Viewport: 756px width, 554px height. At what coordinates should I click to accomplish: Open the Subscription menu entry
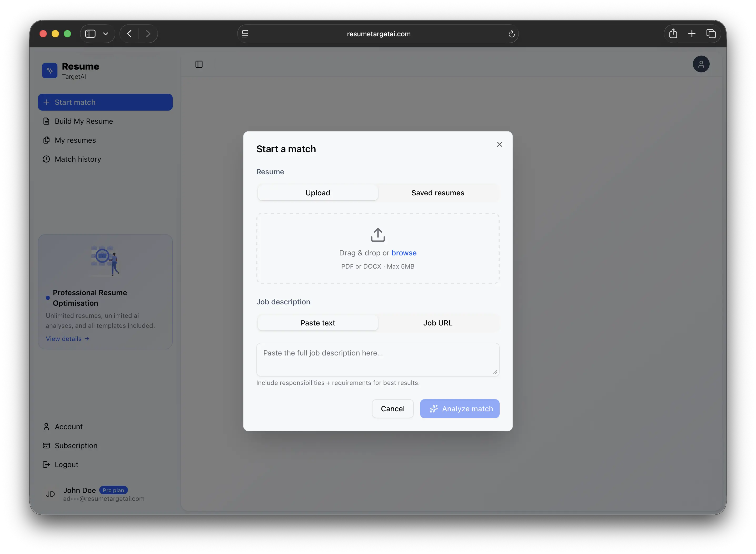[x=76, y=446]
